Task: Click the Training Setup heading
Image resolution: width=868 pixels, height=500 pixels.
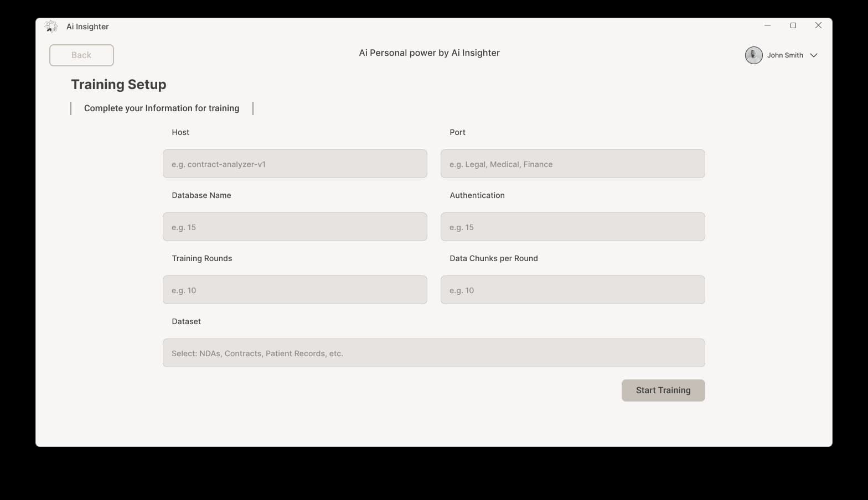Action: pyautogui.click(x=118, y=85)
